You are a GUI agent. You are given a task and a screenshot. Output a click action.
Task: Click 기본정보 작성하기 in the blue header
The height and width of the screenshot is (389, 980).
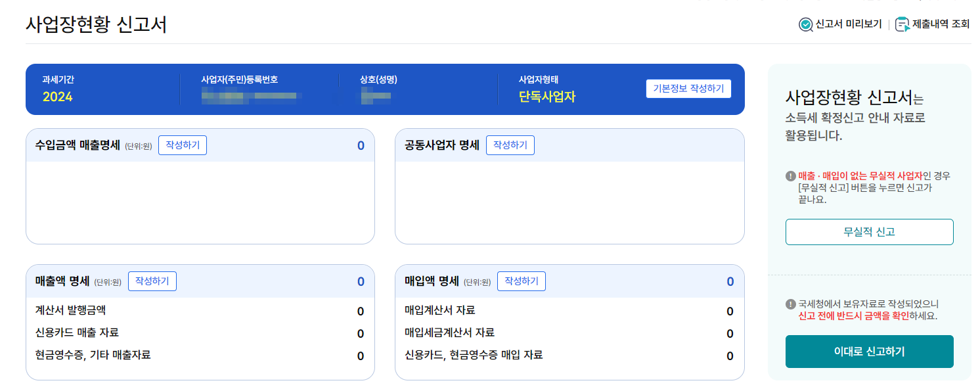[688, 89]
